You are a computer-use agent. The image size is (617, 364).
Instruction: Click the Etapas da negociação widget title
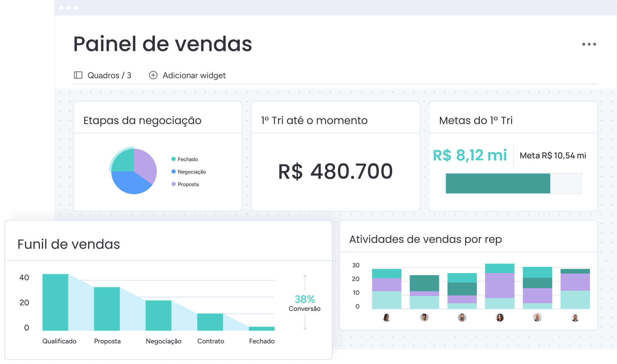click(x=142, y=121)
